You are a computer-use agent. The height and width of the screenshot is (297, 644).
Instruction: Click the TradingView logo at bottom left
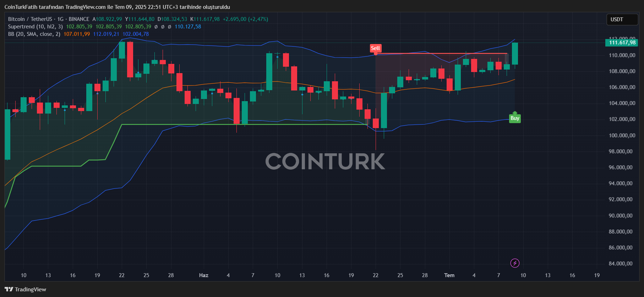pos(25,289)
